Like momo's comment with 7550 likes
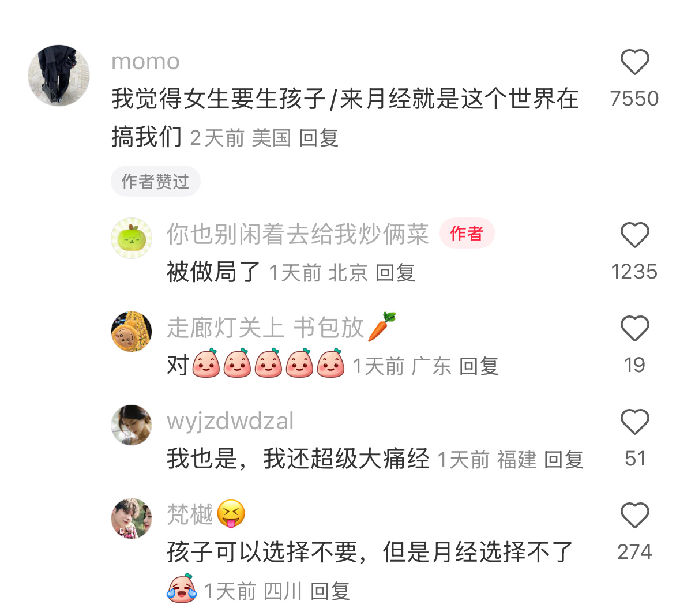The height and width of the screenshot is (616, 680). 634,62
